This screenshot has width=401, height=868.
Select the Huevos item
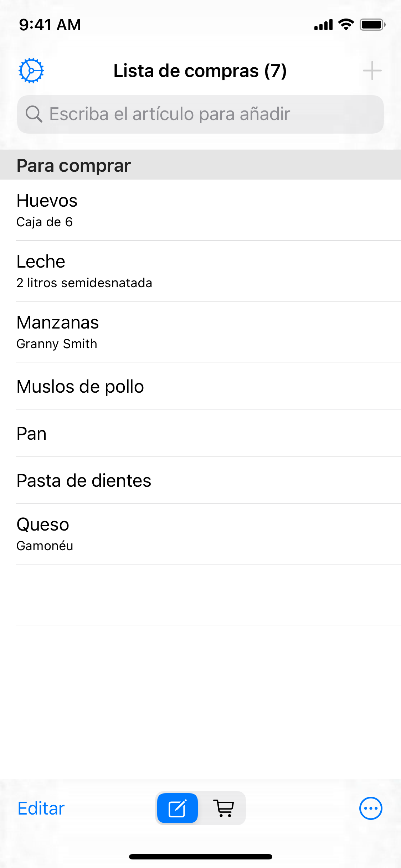[200, 210]
